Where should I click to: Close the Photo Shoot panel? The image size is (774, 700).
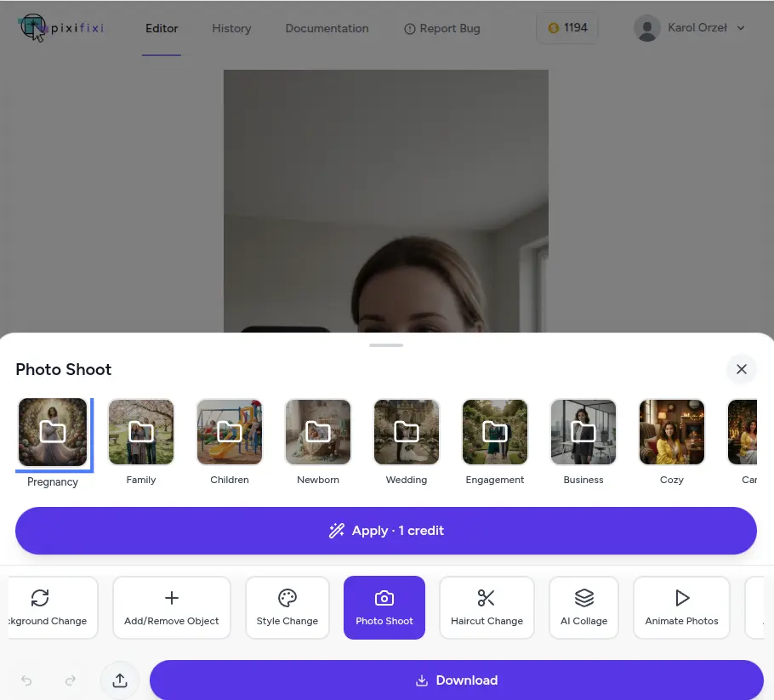[741, 369]
